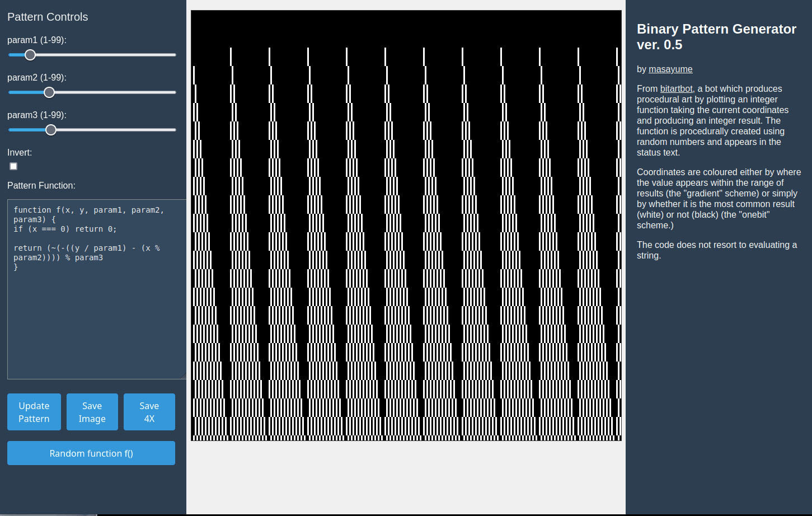This screenshot has height=516, width=812.
Task: Click the Save 4X button
Action: click(x=149, y=412)
